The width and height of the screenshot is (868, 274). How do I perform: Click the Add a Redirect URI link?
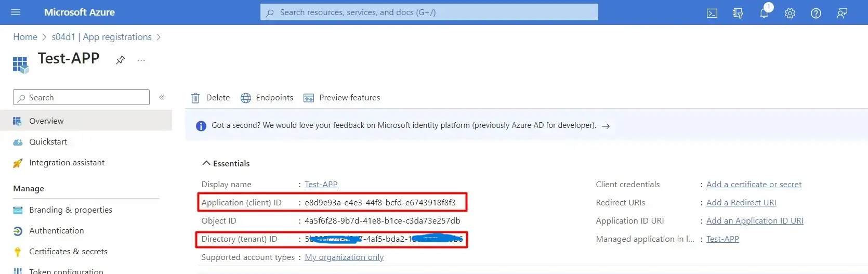tap(741, 203)
